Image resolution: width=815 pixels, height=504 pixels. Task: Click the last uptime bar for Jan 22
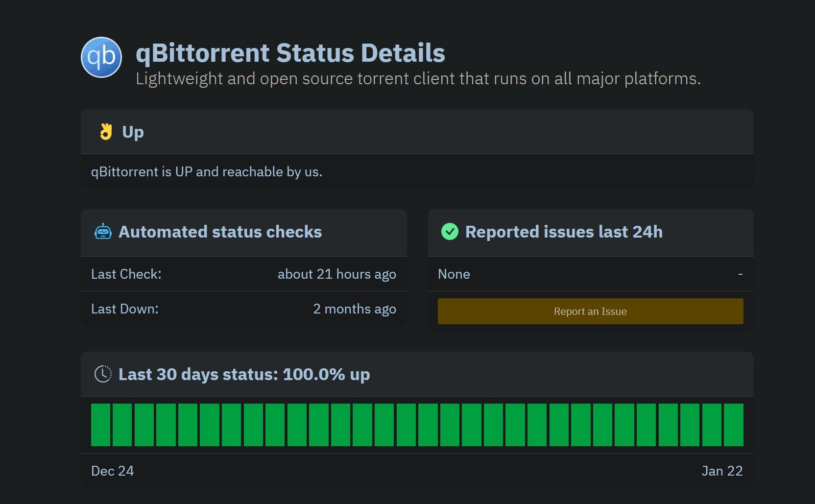click(734, 424)
